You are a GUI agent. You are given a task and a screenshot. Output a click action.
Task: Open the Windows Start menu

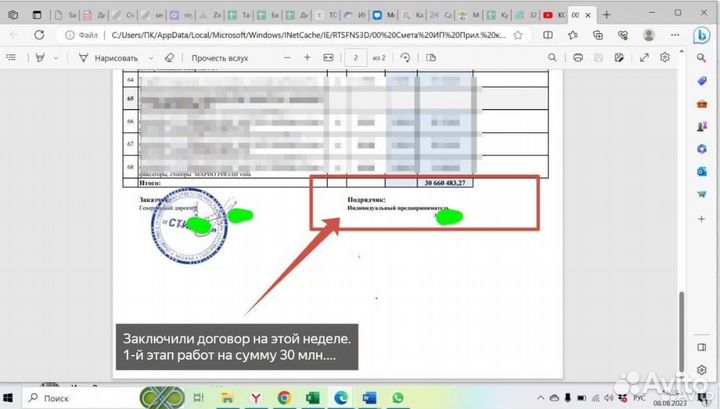point(8,398)
